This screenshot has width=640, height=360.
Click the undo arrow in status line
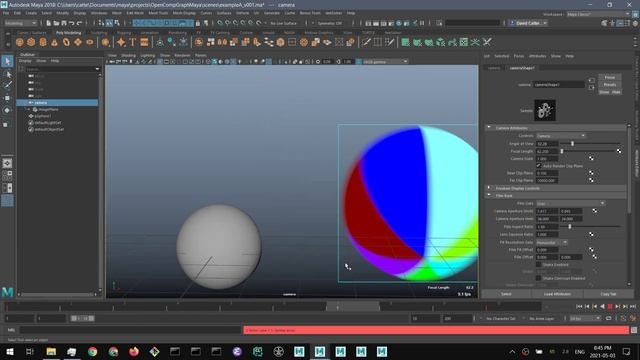(x=71, y=23)
